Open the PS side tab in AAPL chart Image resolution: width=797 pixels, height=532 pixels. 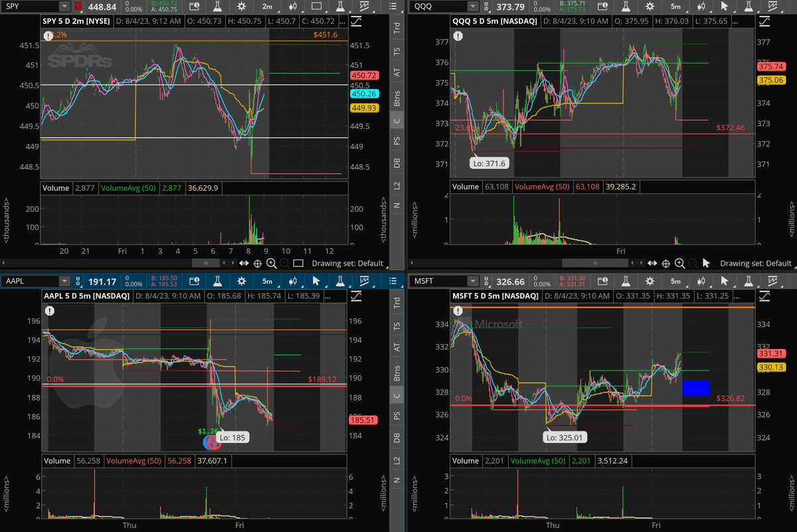tap(397, 415)
